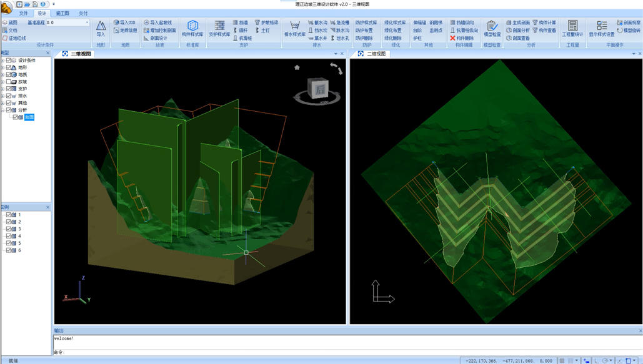
Task: Click the 剖面设计 button
Action: (x=156, y=38)
